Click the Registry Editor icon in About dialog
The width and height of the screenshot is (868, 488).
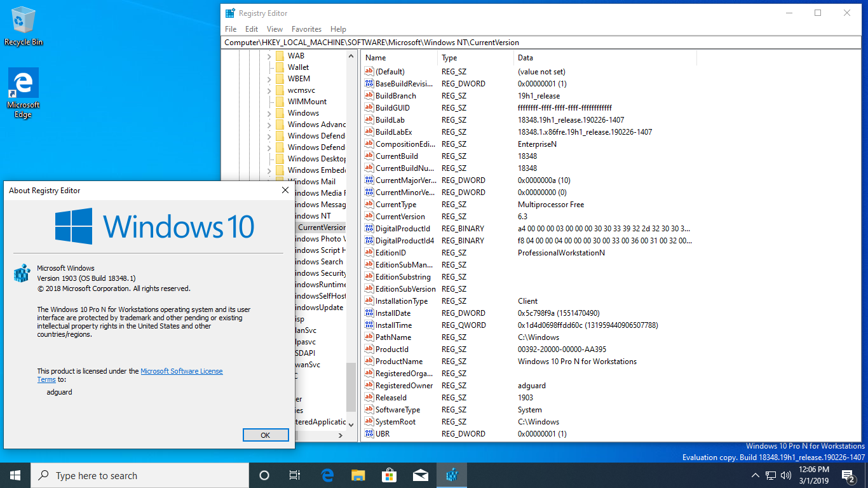coord(22,273)
